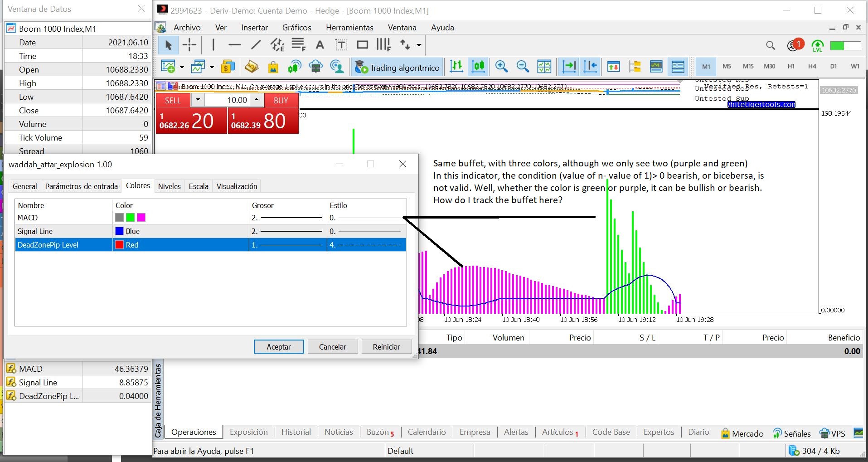Switch to the Niveles tab

[169, 186]
